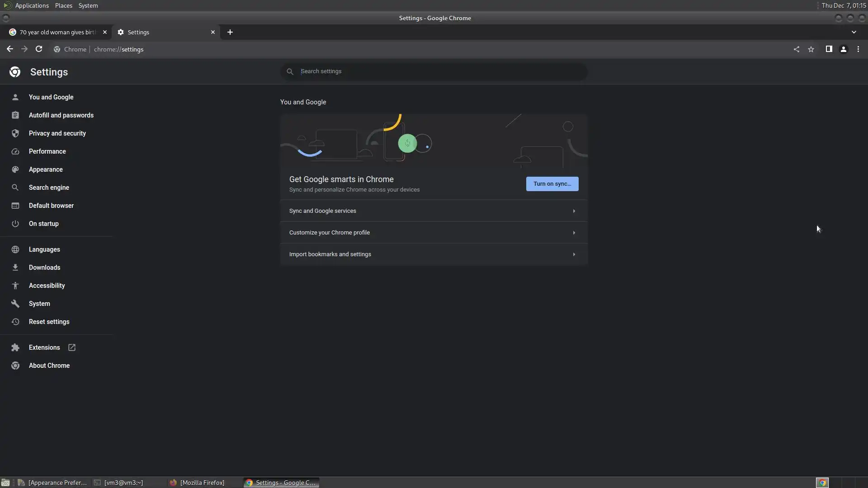Reload the current page

point(39,49)
